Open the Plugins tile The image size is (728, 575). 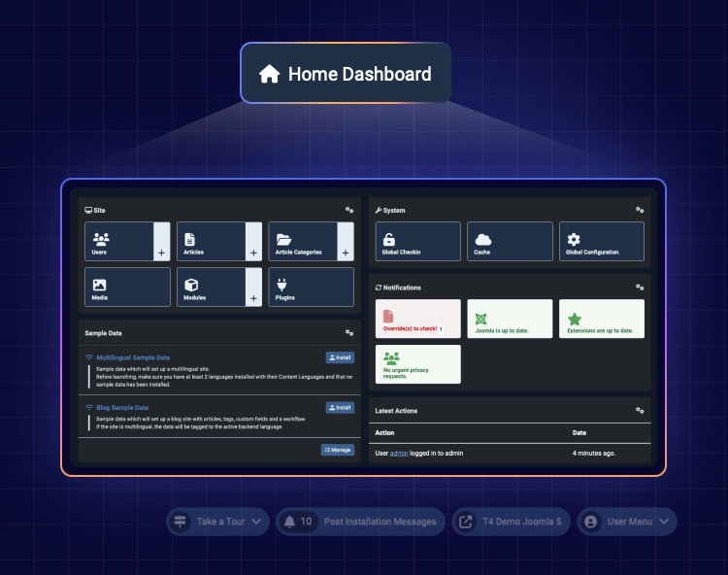point(311,287)
